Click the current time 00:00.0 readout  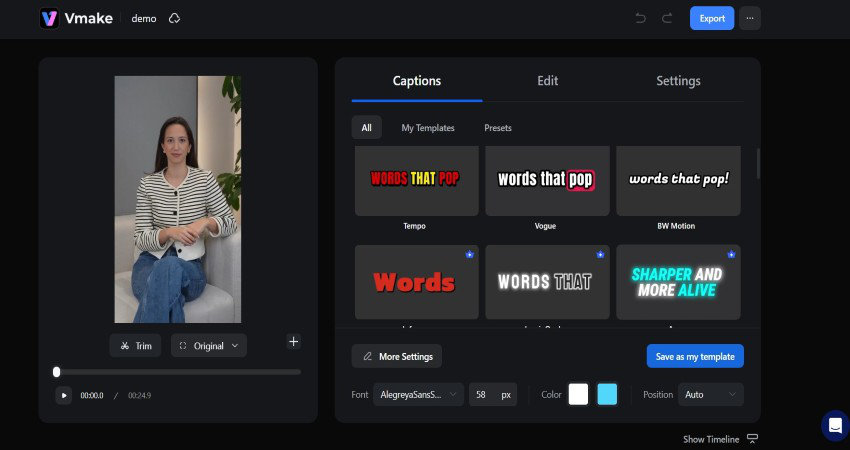tap(92, 396)
